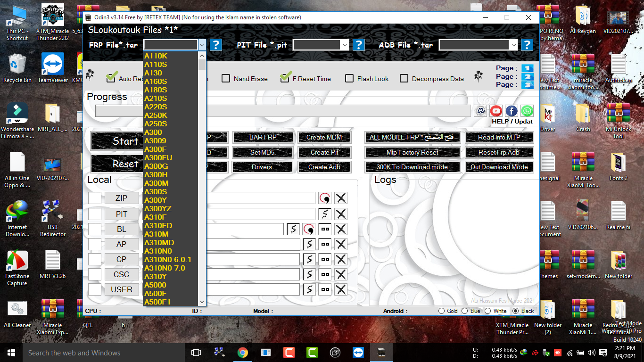
Task: Tick the checkbox beside CSC
Action: pos(95,274)
